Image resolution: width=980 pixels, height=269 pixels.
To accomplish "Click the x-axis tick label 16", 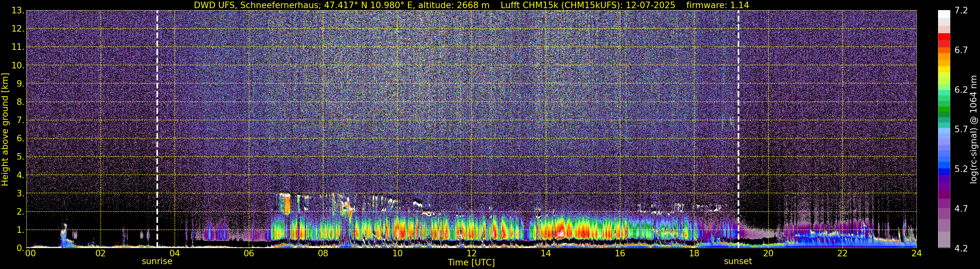I will pyautogui.click(x=620, y=253).
